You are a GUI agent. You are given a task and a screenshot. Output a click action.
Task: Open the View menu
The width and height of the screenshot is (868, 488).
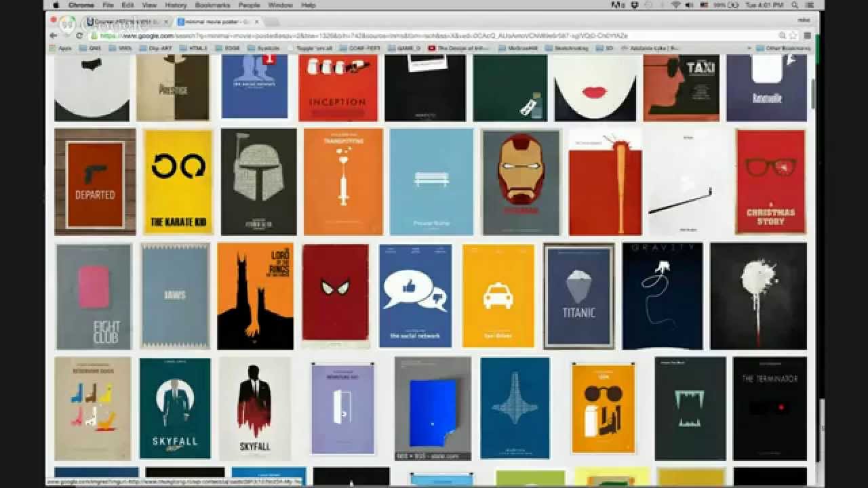[x=149, y=5]
